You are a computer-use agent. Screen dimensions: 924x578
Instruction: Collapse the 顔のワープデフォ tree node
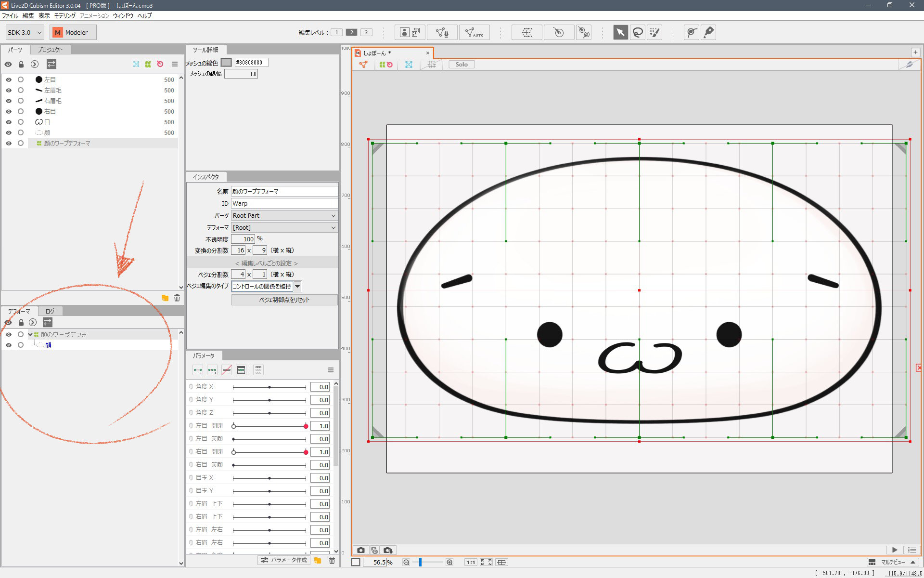(30, 334)
